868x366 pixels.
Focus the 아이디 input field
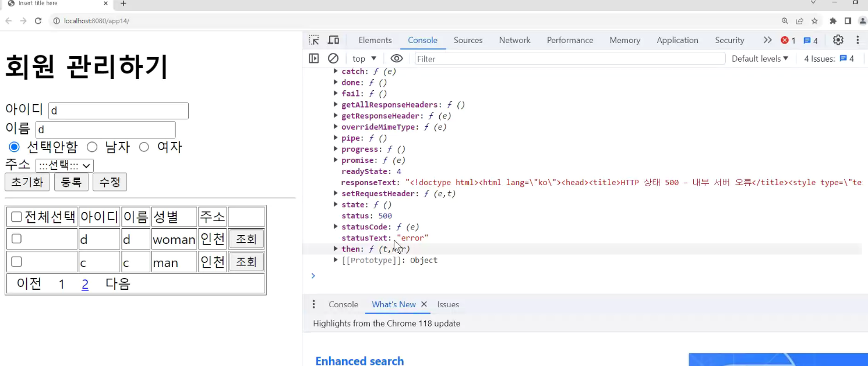(x=118, y=111)
